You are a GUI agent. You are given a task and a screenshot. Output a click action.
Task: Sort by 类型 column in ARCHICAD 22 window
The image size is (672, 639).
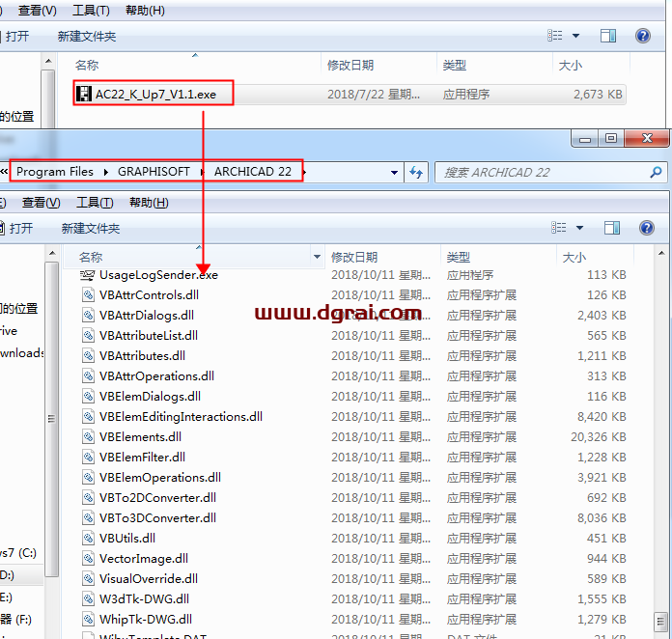pyautogui.click(x=459, y=257)
